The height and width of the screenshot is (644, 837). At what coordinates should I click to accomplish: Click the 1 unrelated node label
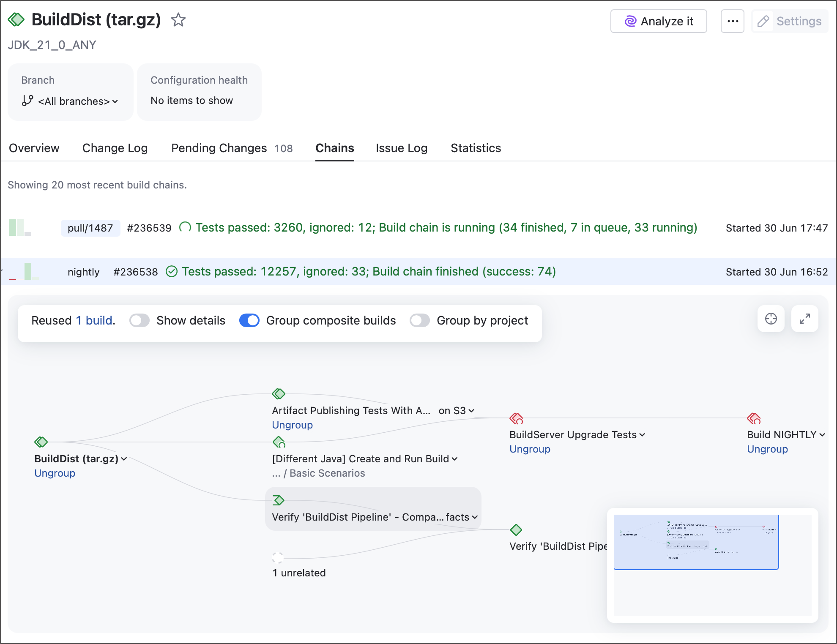pos(299,573)
